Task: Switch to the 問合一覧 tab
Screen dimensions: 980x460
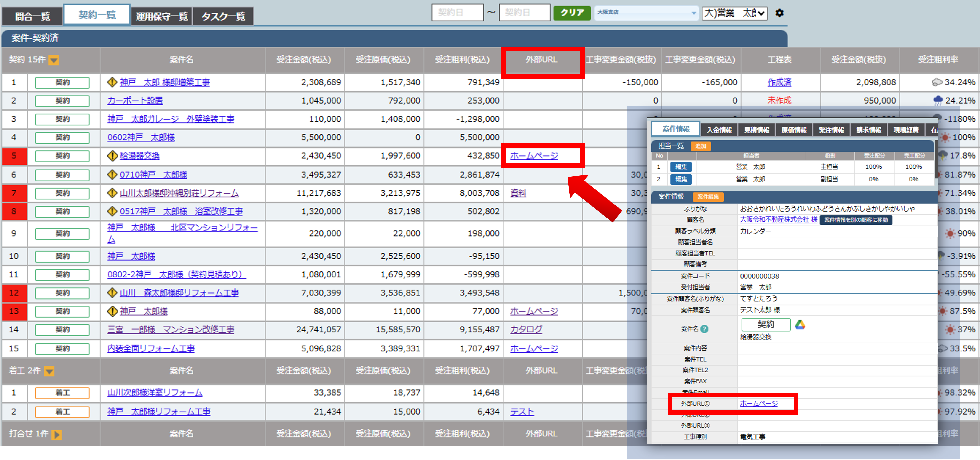Action: coord(32,16)
